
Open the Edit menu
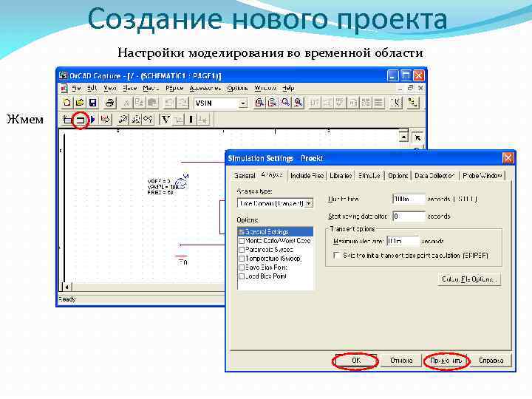(x=92, y=88)
